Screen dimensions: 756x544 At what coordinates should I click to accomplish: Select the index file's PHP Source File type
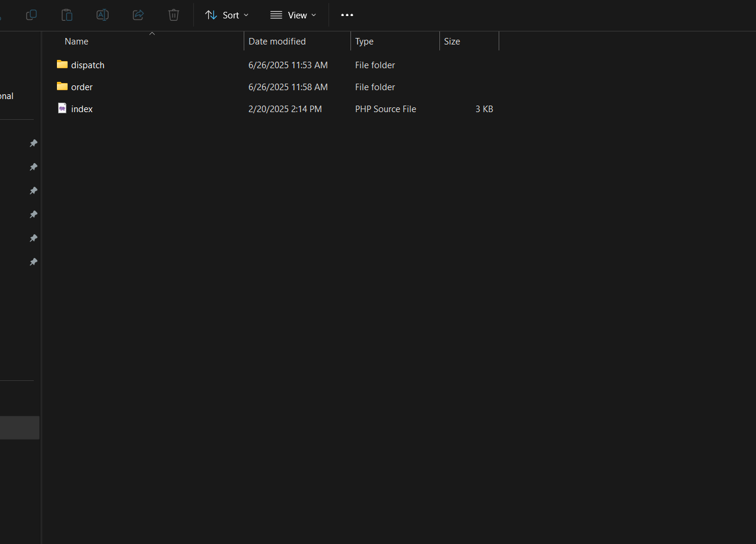click(385, 109)
